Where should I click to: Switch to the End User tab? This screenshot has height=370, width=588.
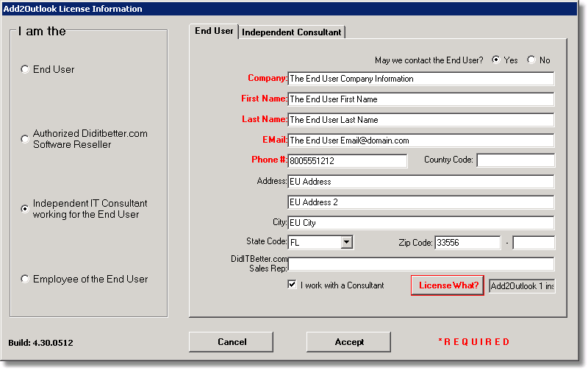(214, 31)
